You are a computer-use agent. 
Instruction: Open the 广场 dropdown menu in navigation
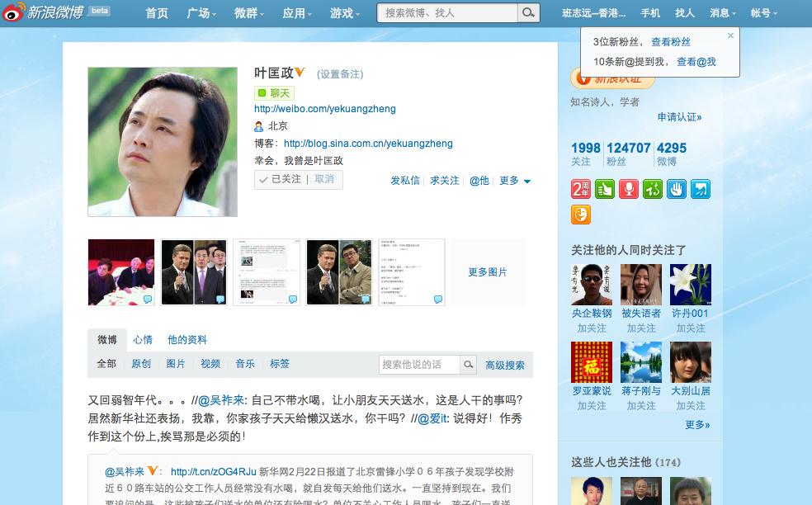pyautogui.click(x=201, y=13)
